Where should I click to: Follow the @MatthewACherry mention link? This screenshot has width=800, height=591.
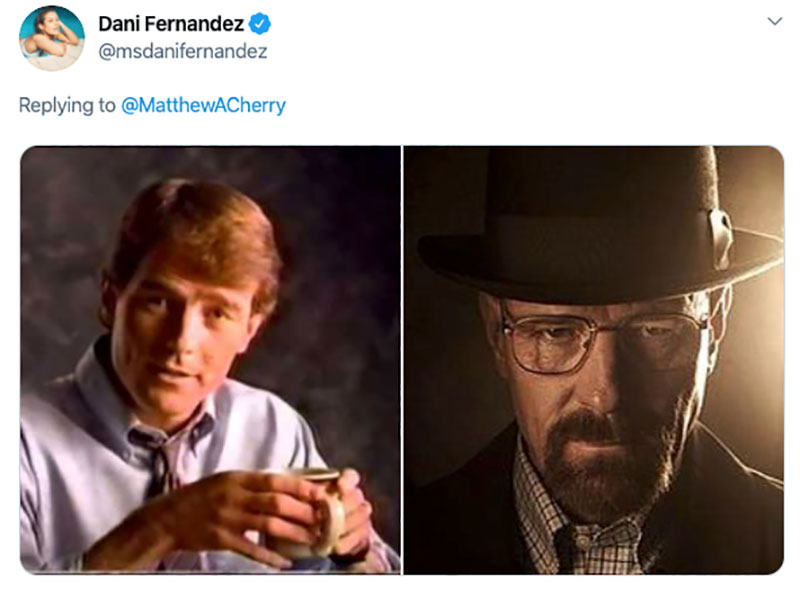[203, 105]
